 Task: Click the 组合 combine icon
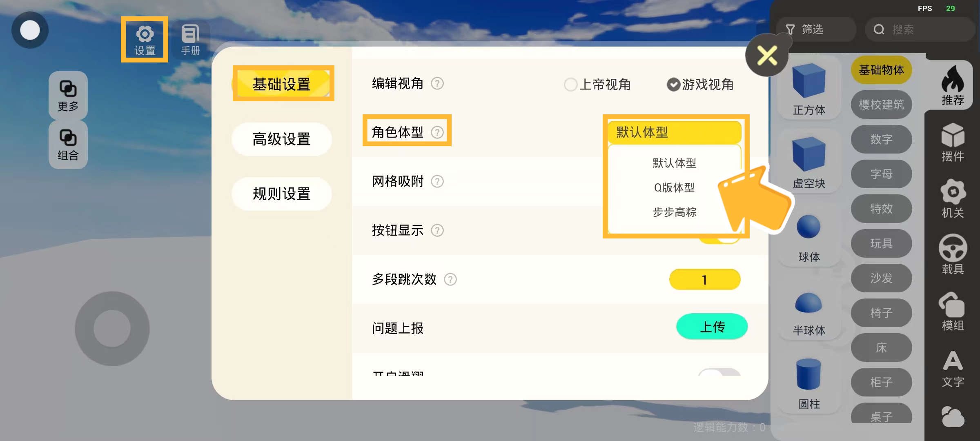68,145
